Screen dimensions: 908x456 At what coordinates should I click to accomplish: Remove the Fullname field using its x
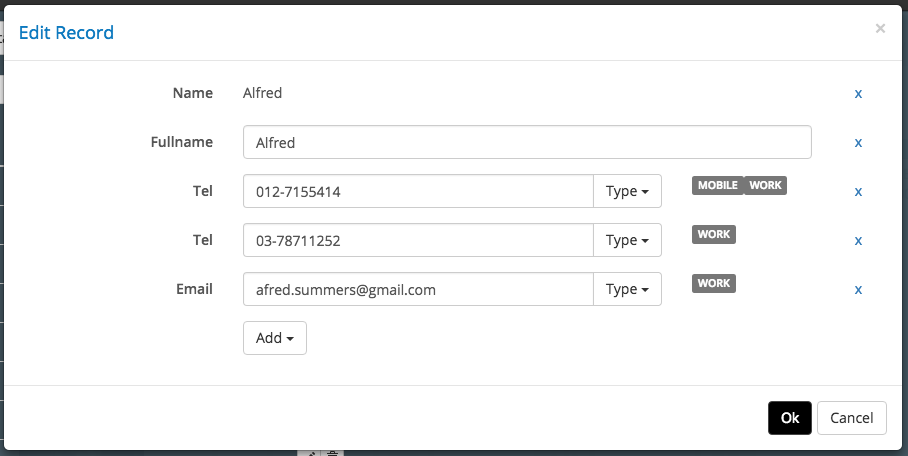858,142
